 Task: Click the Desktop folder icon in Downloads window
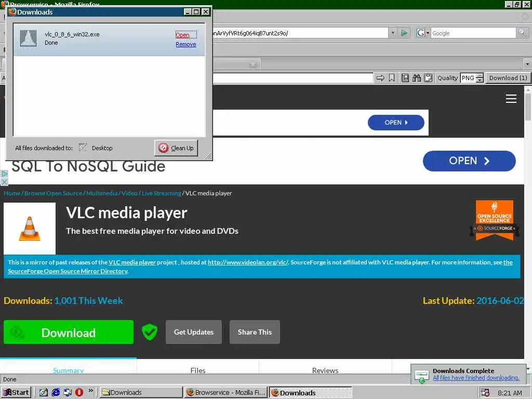pyautogui.click(x=83, y=148)
